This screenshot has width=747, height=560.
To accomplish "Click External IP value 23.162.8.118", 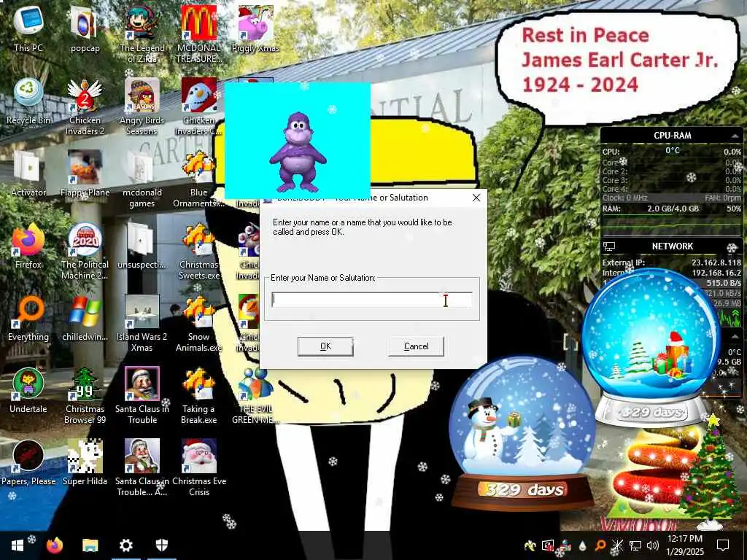I will pos(716,262).
